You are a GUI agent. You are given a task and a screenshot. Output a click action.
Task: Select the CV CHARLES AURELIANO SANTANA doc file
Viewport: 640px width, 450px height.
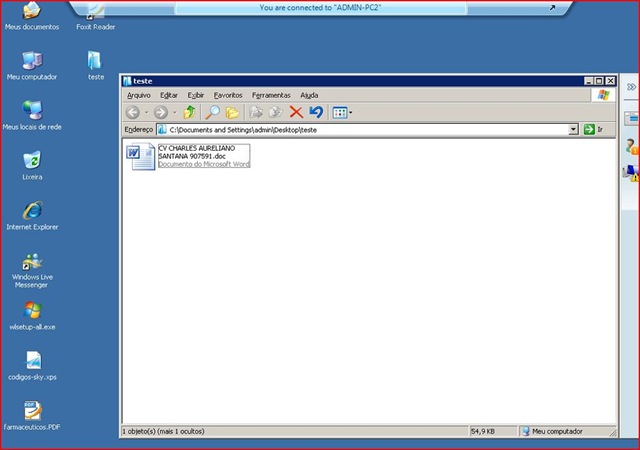pyautogui.click(x=190, y=155)
